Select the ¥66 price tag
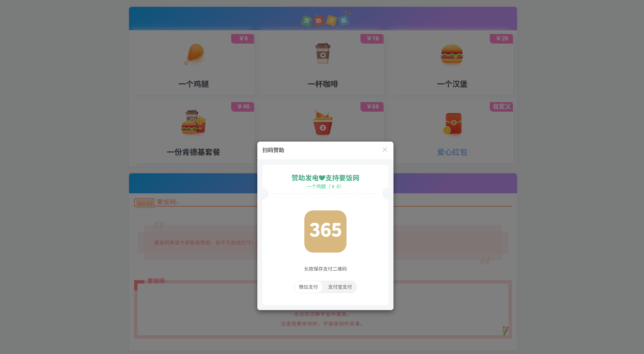 point(372,107)
